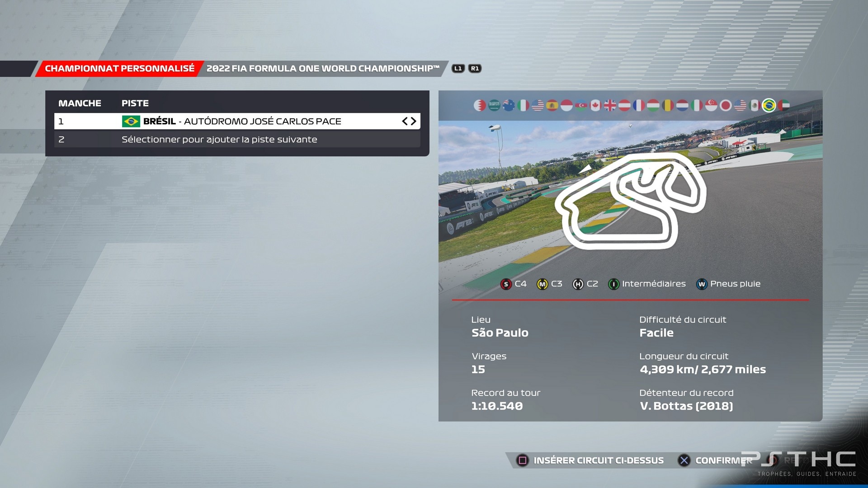The width and height of the screenshot is (868, 488).
Task: Select the Italy flag next to Australia's flag
Action: click(x=523, y=105)
